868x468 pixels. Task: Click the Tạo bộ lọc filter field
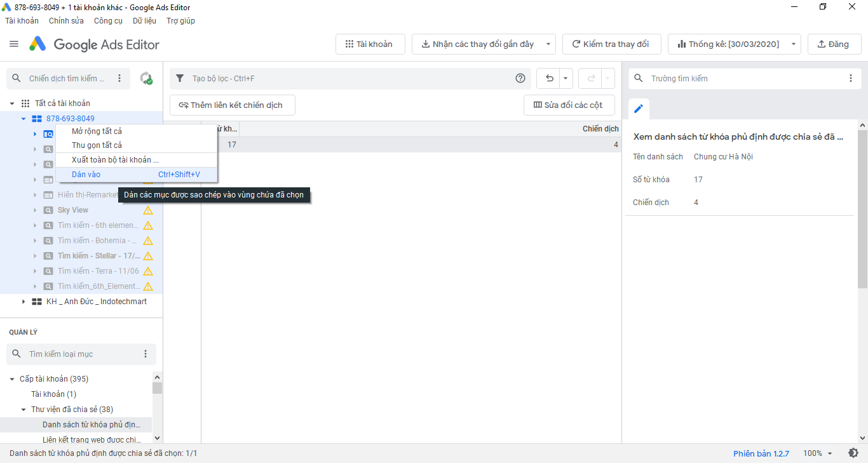pos(349,78)
